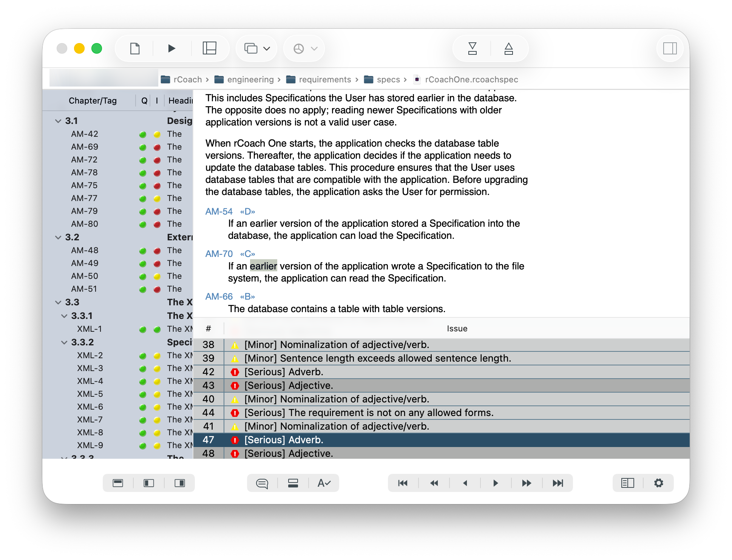Jump to the first issue with skip-back

click(403, 483)
